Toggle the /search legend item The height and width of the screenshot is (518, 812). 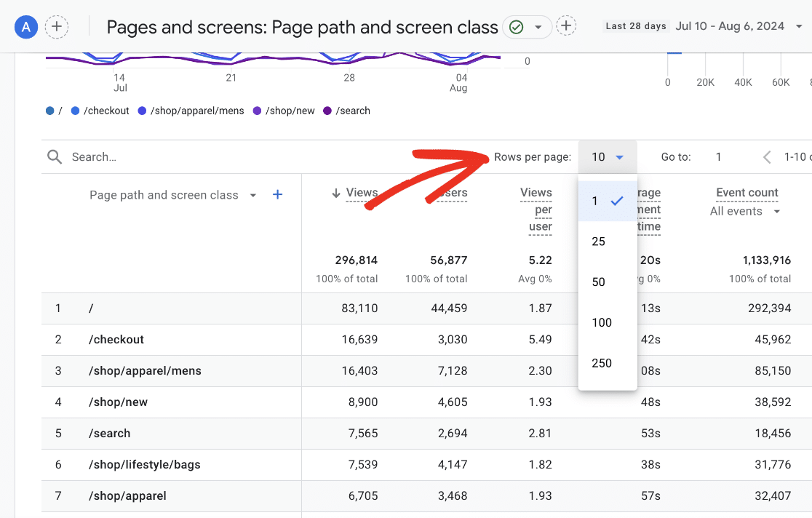click(x=351, y=111)
